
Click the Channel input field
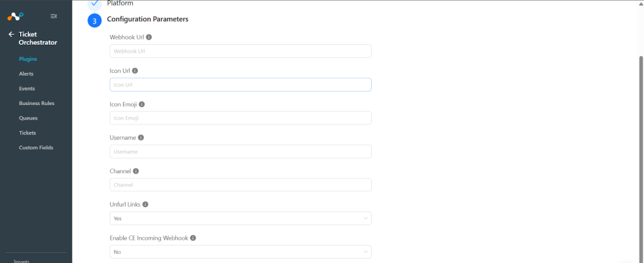coord(240,185)
